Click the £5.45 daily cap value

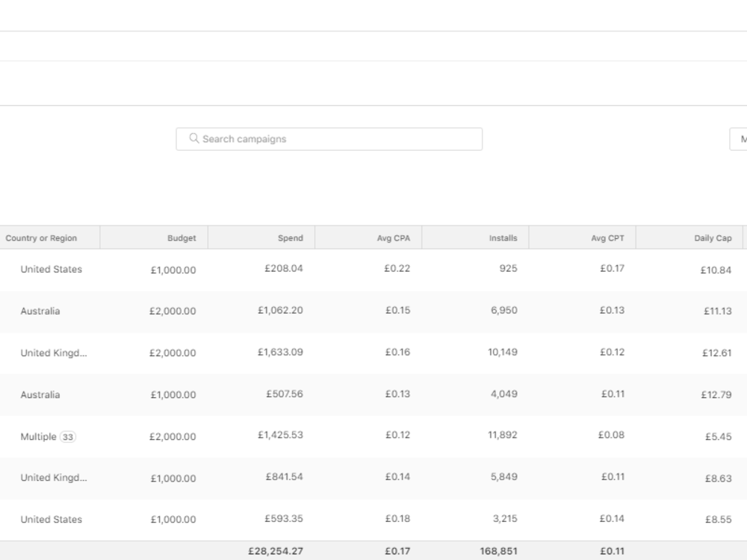[x=719, y=437]
